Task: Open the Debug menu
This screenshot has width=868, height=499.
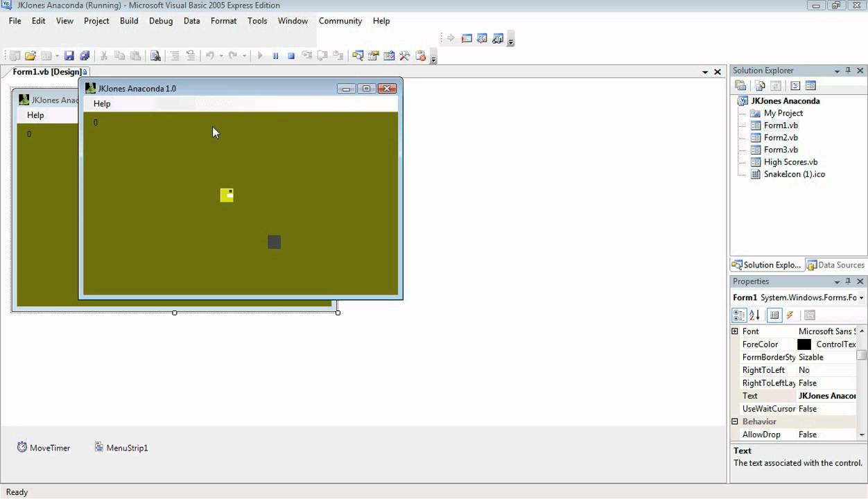Action: (x=160, y=21)
